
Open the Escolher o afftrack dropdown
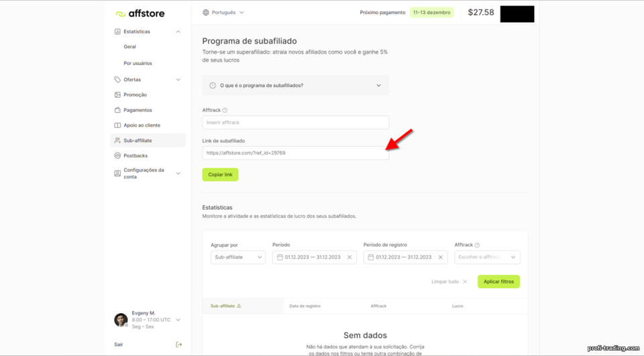pos(487,257)
